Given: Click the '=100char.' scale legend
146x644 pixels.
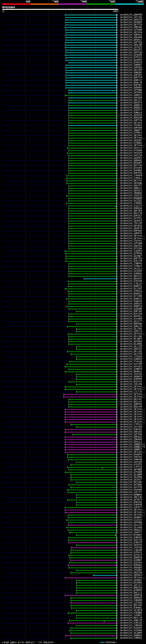Looking at the screenshot, I should click(x=111, y=642).
